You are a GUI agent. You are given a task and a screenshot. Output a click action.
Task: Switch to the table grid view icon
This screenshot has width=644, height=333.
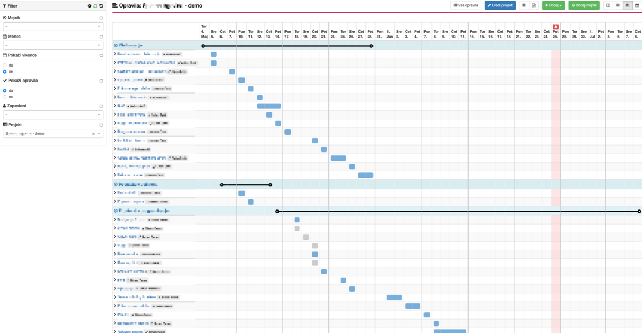(x=618, y=5)
